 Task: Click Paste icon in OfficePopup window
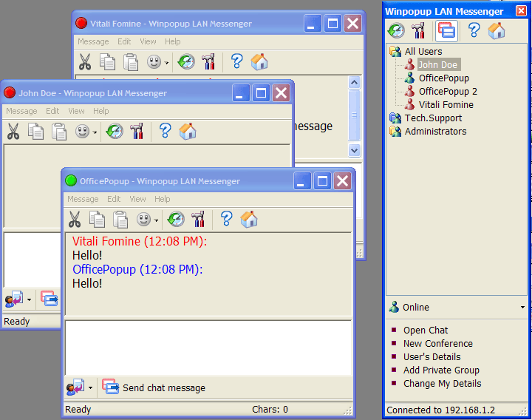pyautogui.click(x=120, y=219)
